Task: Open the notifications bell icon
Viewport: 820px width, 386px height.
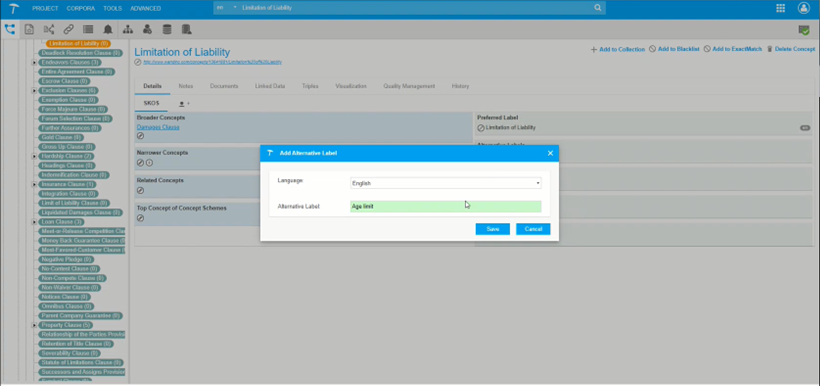Action: 108,29
